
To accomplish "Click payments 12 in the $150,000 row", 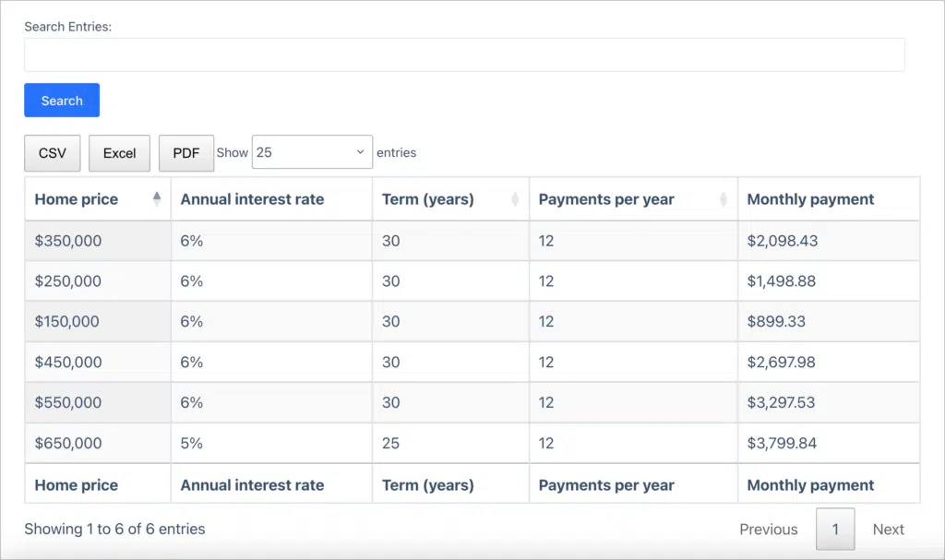I will tap(633, 321).
